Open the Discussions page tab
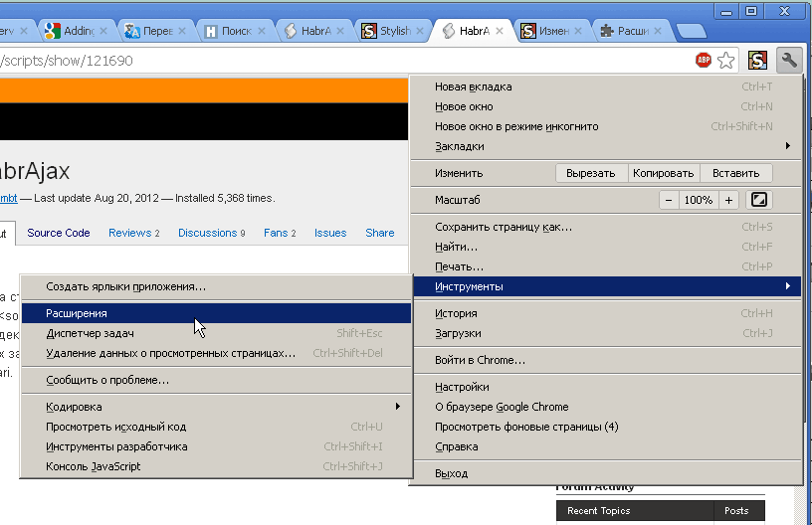Viewport: 812px width, 525px height. (x=211, y=233)
